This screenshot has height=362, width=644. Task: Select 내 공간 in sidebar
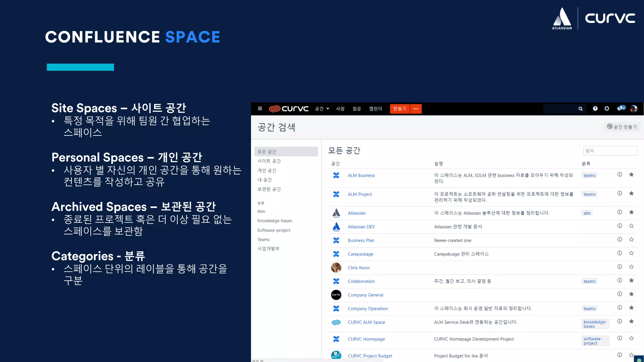pos(264,180)
